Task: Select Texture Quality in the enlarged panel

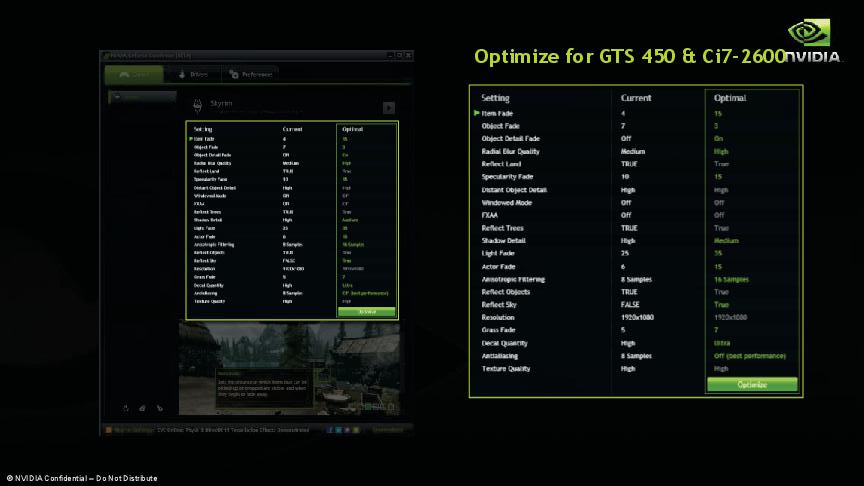Action: [506, 369]
